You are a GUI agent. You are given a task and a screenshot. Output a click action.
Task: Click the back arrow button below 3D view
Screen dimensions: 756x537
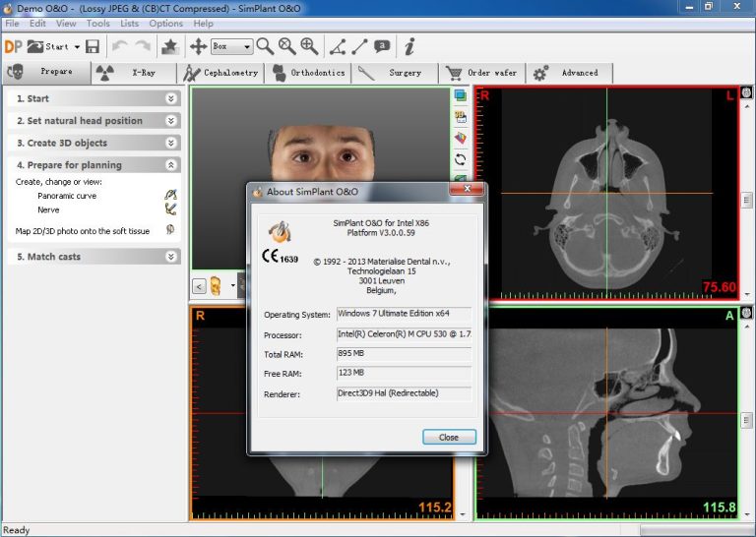tap(199, 286)
